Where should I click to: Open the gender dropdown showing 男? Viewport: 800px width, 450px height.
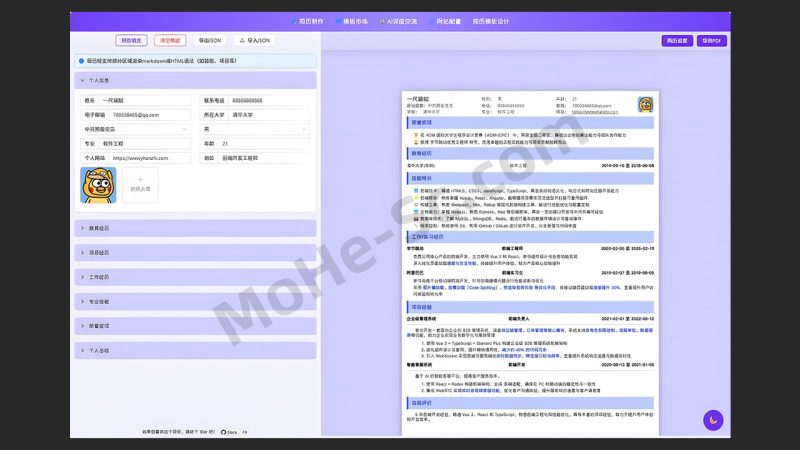tap(257, 129)
